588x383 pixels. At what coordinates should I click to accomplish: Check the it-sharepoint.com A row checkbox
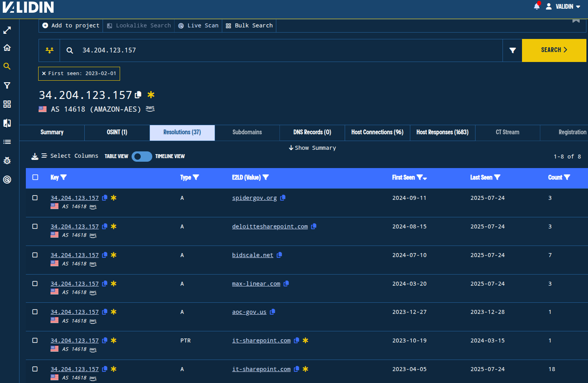click(35, 369)
